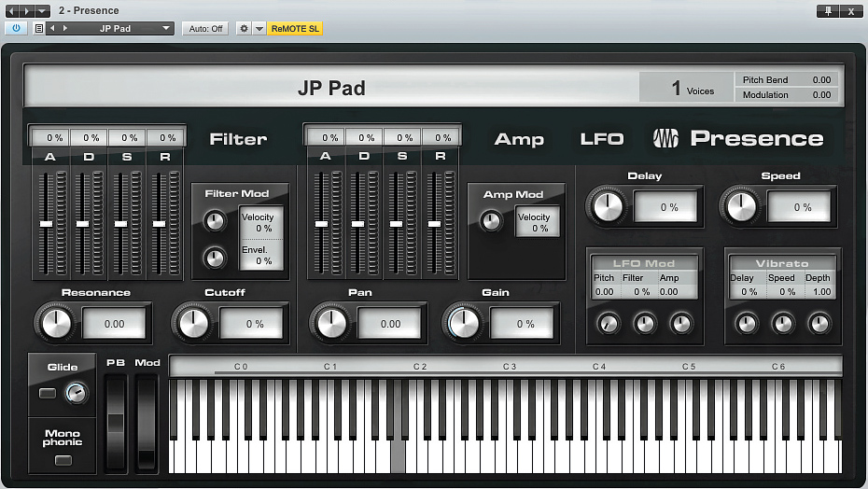Click the Amp envelope Sustain slider
This screenshot has height=489, width=868.
pos(397,223)
